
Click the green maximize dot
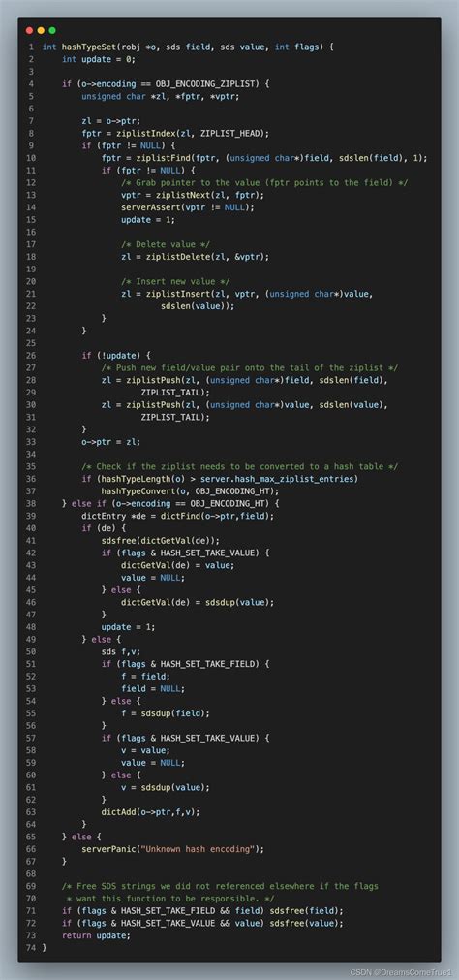click(52, 30)
